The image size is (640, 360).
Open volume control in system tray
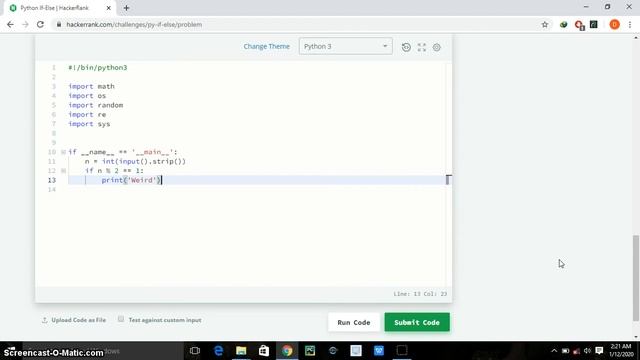click(x=587, y=351)
